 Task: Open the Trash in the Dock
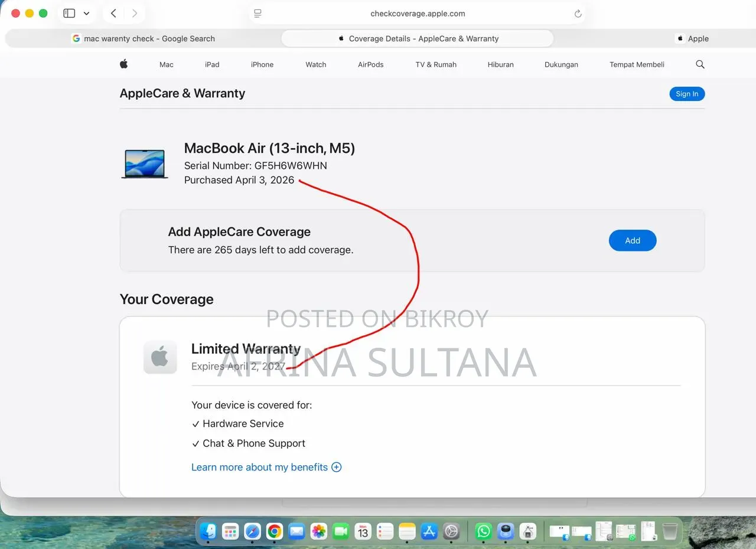point(670,531)
